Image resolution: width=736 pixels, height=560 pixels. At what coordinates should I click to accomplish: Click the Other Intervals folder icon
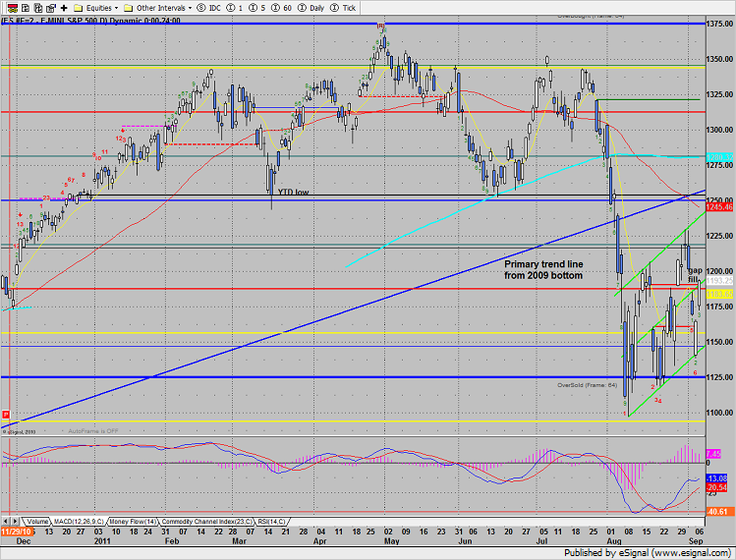[x=128, y=8]
